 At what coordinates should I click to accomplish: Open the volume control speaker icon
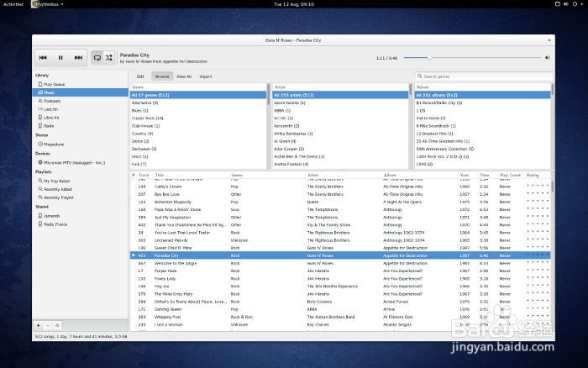(548, 58)
